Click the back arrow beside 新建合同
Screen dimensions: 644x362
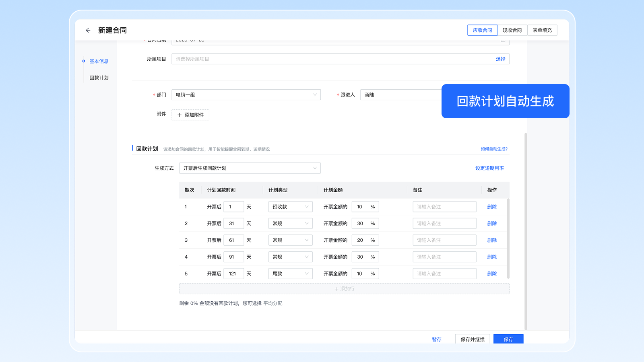[x=88, y=30]
